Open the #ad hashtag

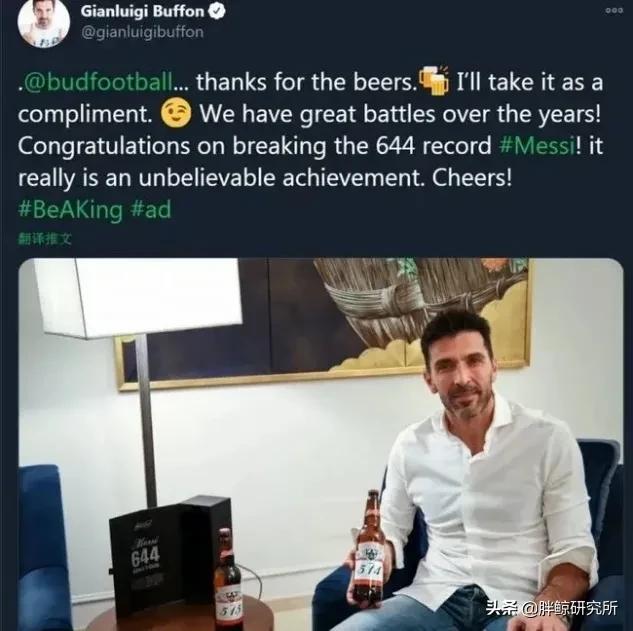151,210
